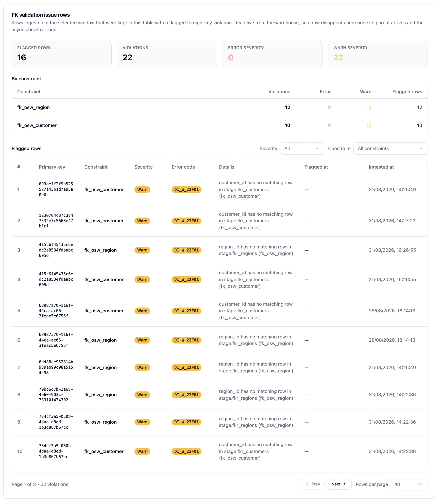Image resolution: width=440 pixels, height=504 pixels.
Task: Click the Warn Severity 22 card
Action: (378, 54)
